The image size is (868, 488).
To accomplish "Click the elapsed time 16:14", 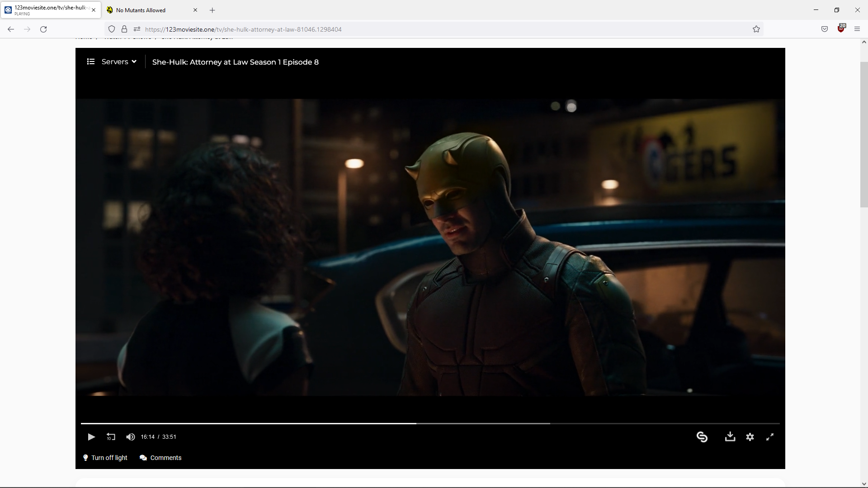I will pyautogui.click(x=147, y=437).
